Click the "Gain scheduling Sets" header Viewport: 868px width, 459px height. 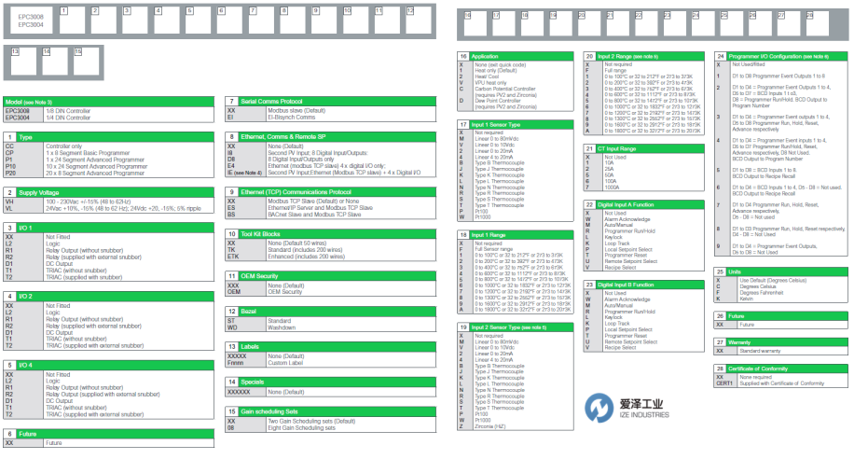330,411
